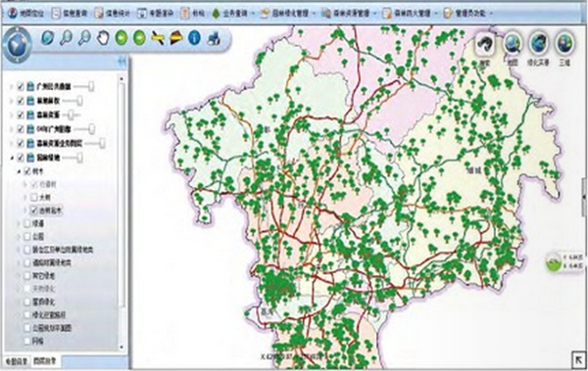Open the 森林资源管理 menu

(x=350, y=13)
